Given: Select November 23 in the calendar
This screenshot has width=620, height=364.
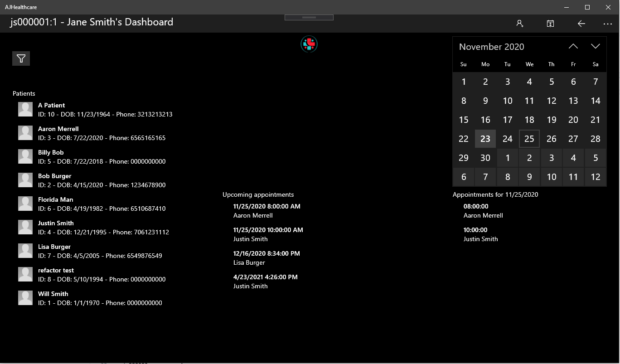Looking at the screenshot, I should (x=485, y=139).
